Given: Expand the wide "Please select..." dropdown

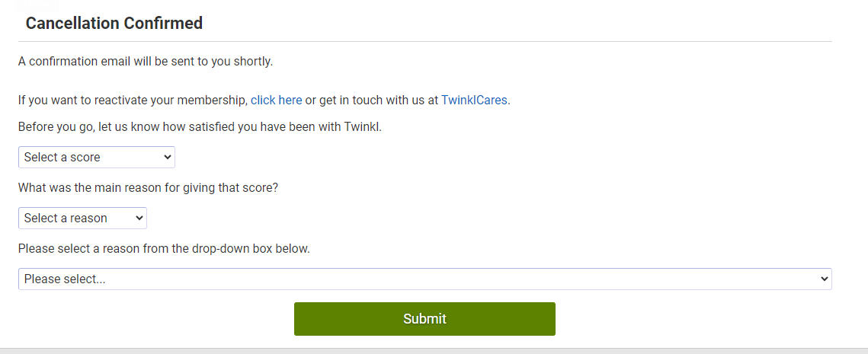Looking at the screenshot, I should click(x=424, y=279).
